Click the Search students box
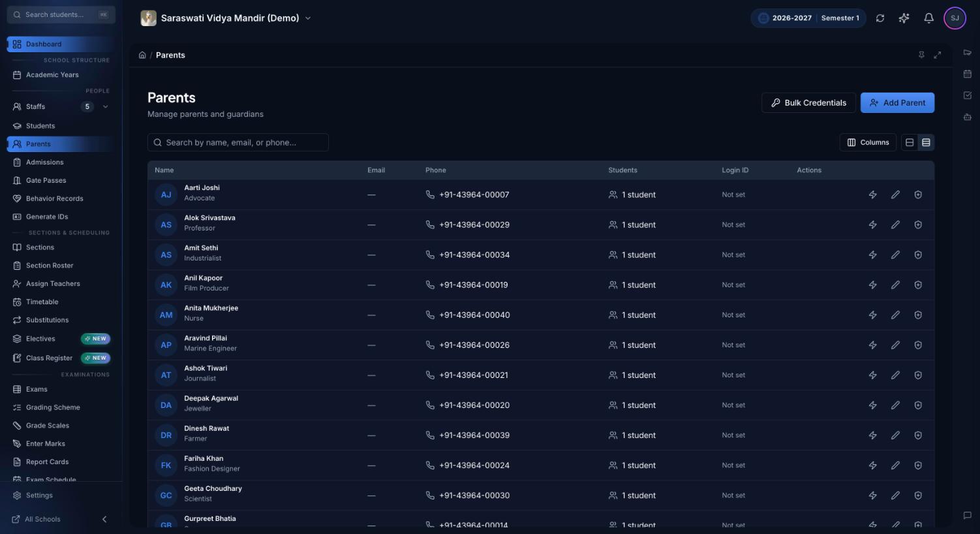Screen dimensions: 980x534 [61, 14]
